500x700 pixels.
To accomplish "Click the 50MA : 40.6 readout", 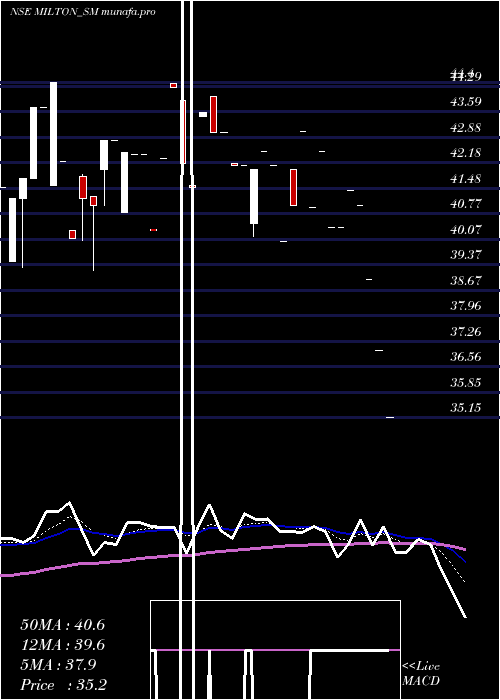I will (x=62, y=625).
